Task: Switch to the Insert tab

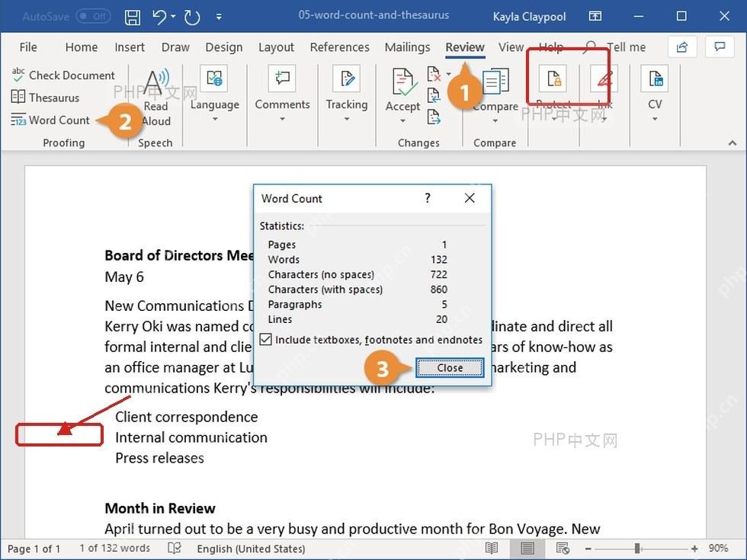Action: click(130, 47)
